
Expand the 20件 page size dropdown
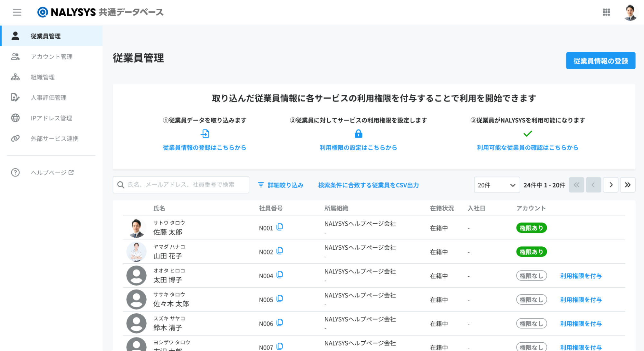[x=496, y=185]
